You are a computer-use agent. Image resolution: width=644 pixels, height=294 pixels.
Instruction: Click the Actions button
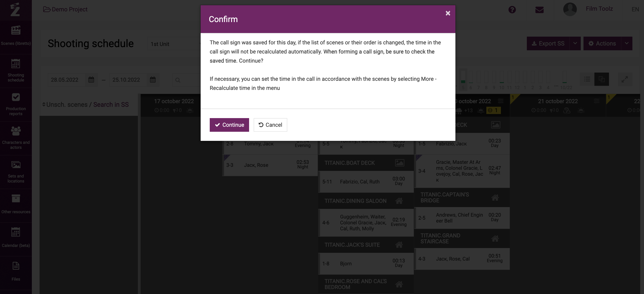(x=602, y=43)
